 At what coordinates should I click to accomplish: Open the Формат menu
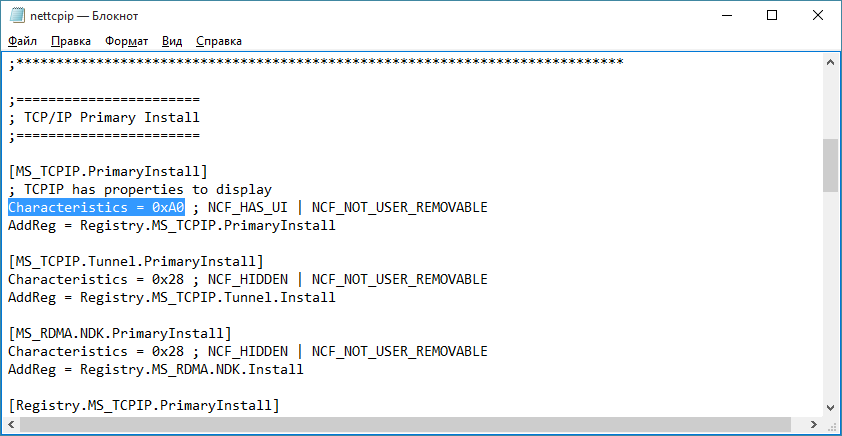(x=127, y=41)
